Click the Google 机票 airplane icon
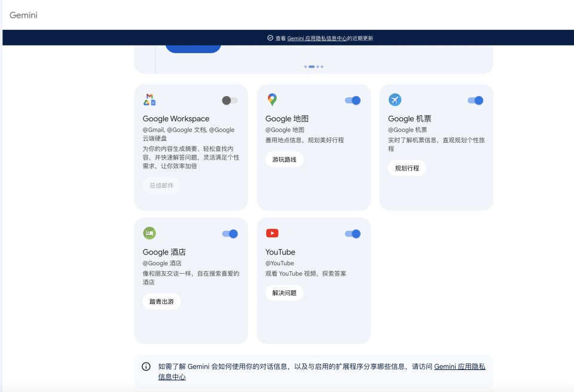 (x=395, y=100)
